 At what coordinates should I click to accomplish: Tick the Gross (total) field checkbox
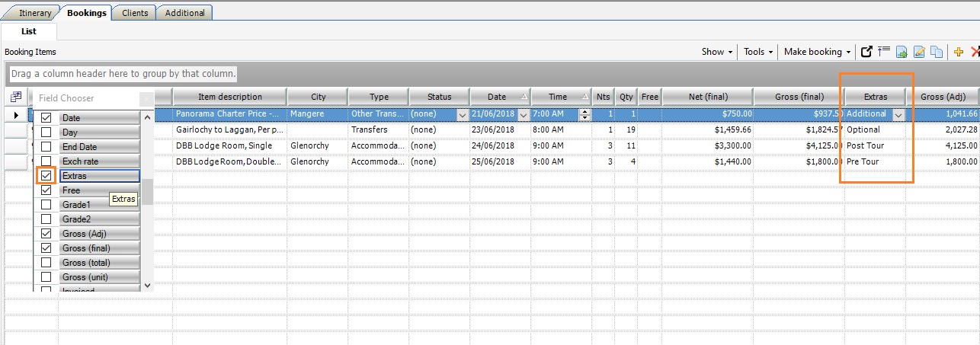click(x=46, y=263)
